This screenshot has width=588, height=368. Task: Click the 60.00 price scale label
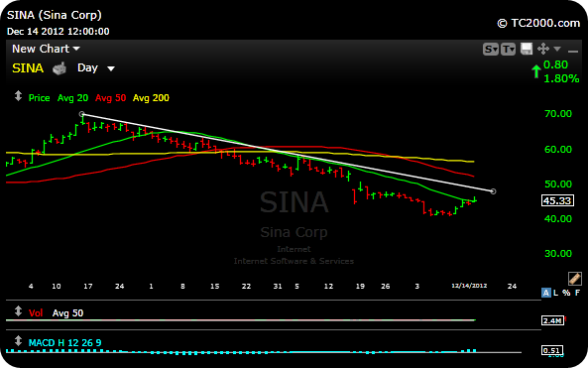[x=558, y=150]
